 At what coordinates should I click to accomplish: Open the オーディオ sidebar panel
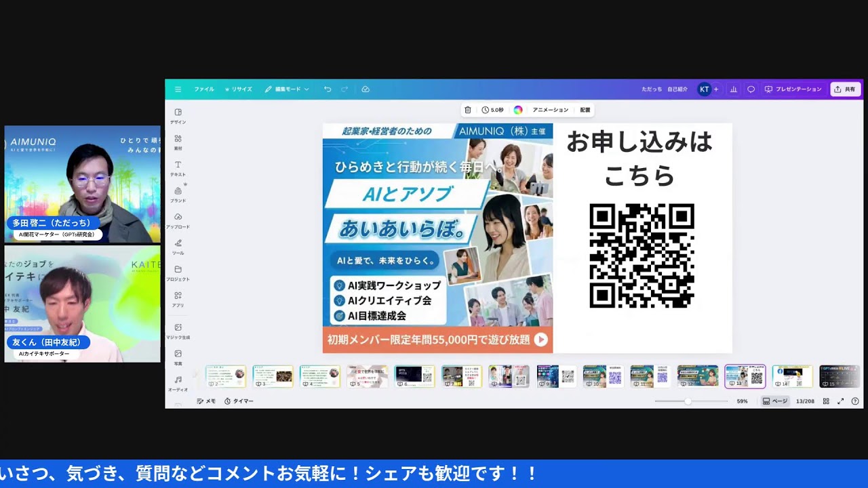[x=178, y=384]
